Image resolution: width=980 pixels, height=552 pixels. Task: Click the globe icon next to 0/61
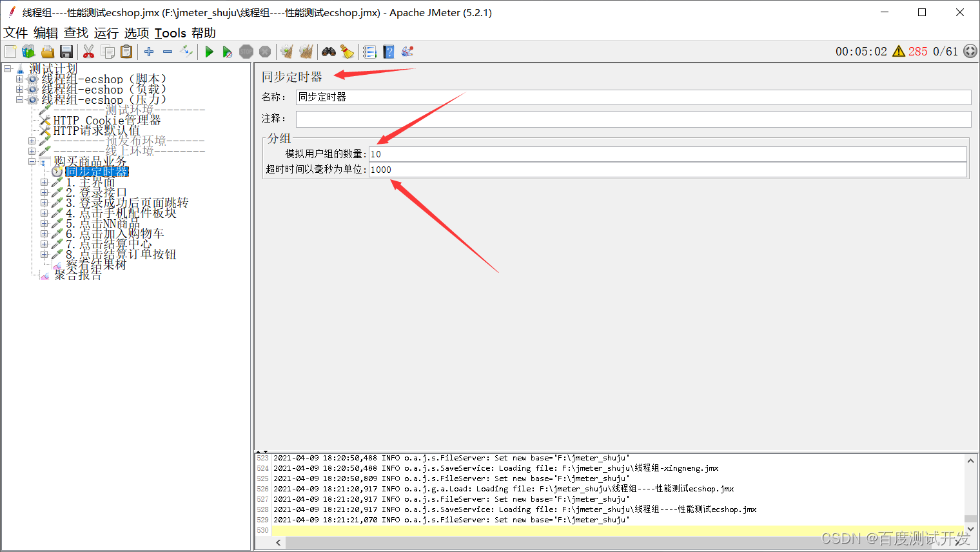pyautogui.click(x=970, y=52)
